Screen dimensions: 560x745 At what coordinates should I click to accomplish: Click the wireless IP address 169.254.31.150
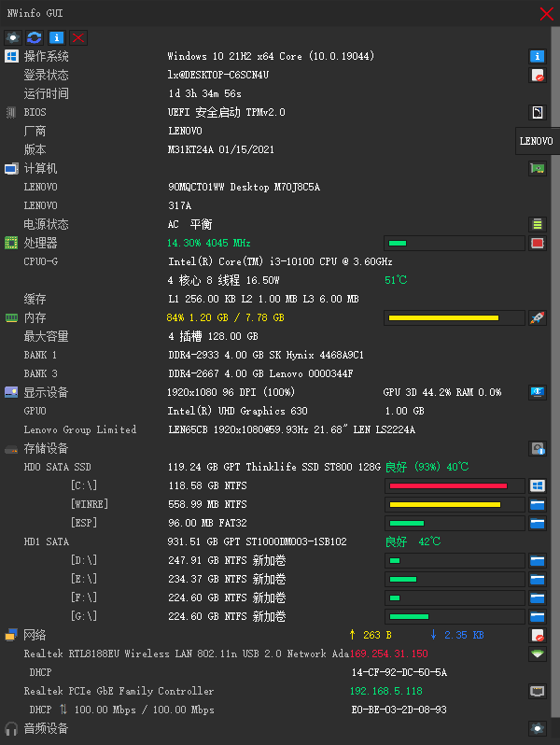389,654
